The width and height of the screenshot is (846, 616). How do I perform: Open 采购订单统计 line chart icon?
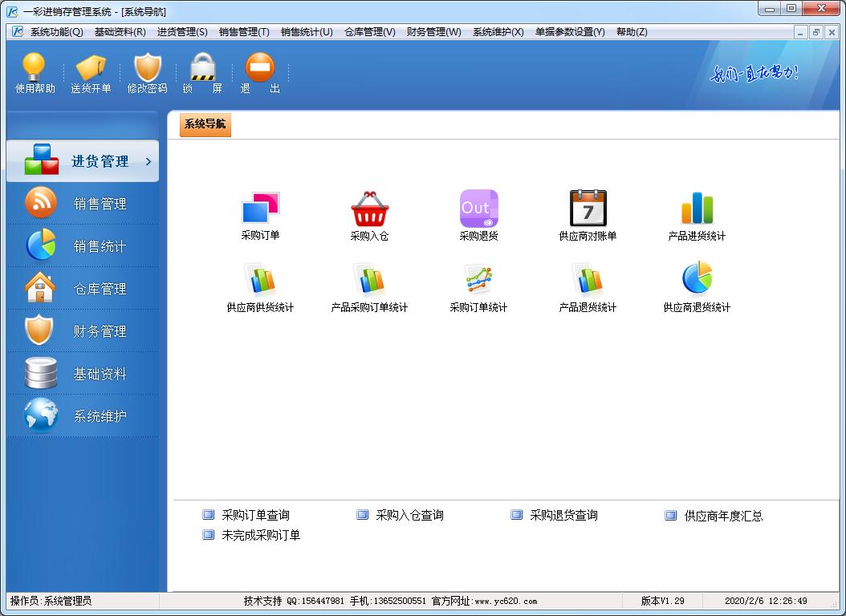point(478,287)
